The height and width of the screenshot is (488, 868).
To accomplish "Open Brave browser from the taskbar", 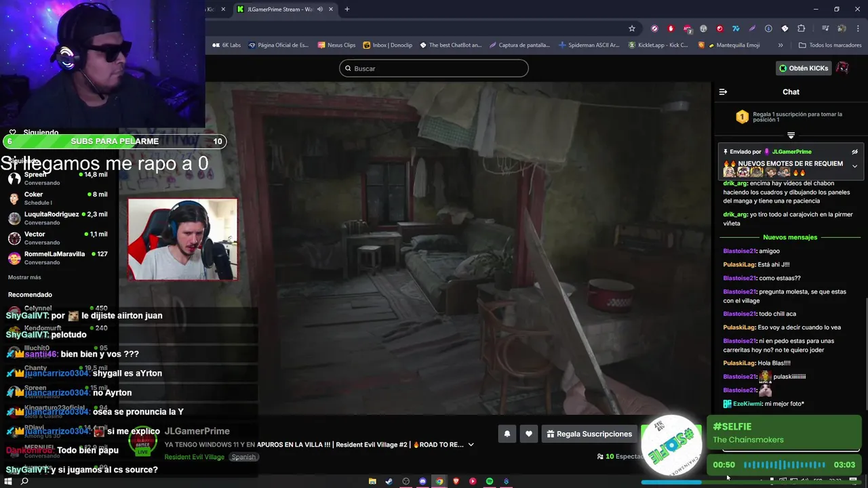I will [456, 481].
